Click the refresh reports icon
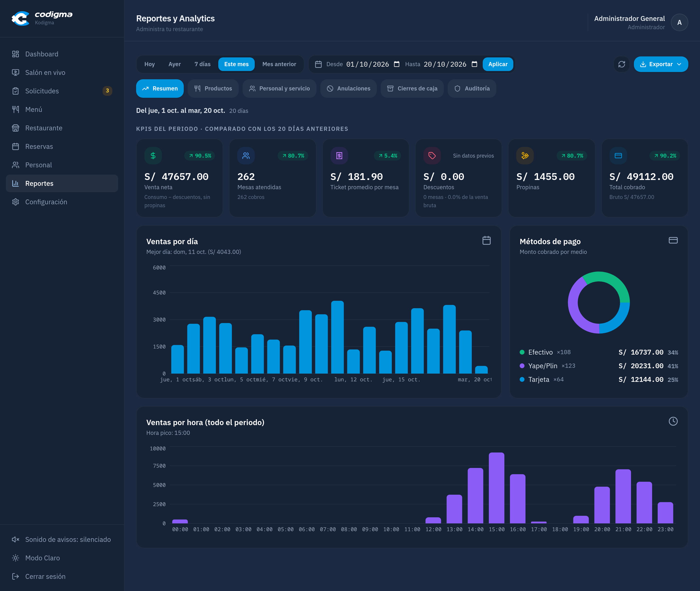 pos(621,64)
